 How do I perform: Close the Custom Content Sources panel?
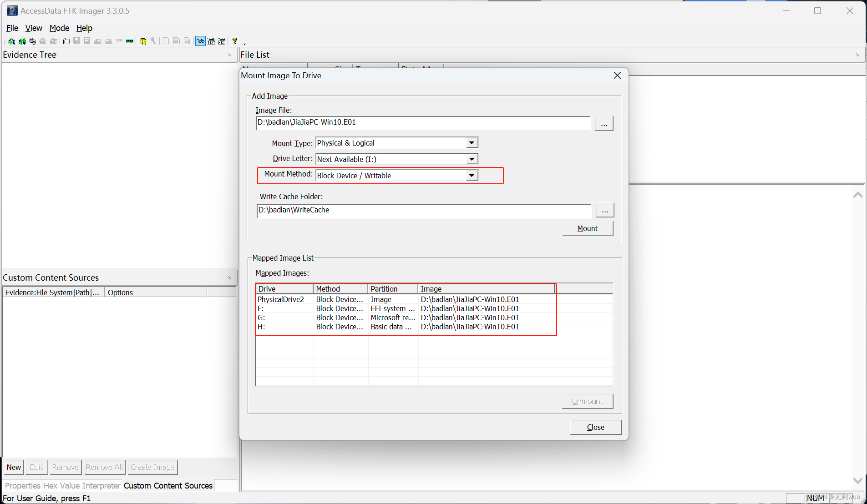229,278
